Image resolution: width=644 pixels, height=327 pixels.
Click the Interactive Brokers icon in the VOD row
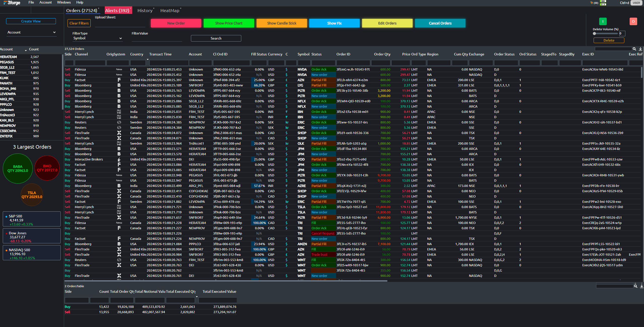tap(119, 159)
